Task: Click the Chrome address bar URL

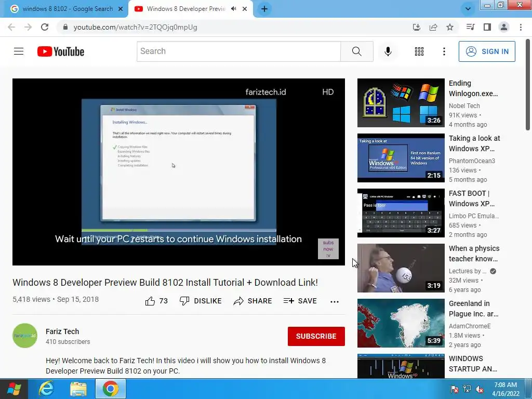Action: (x=136, y=27)
